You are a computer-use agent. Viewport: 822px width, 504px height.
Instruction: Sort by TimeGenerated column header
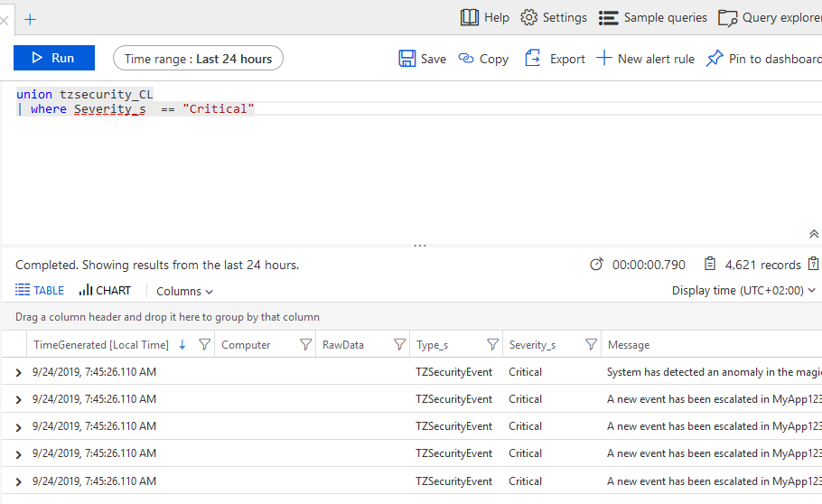(x=100, y=344)
